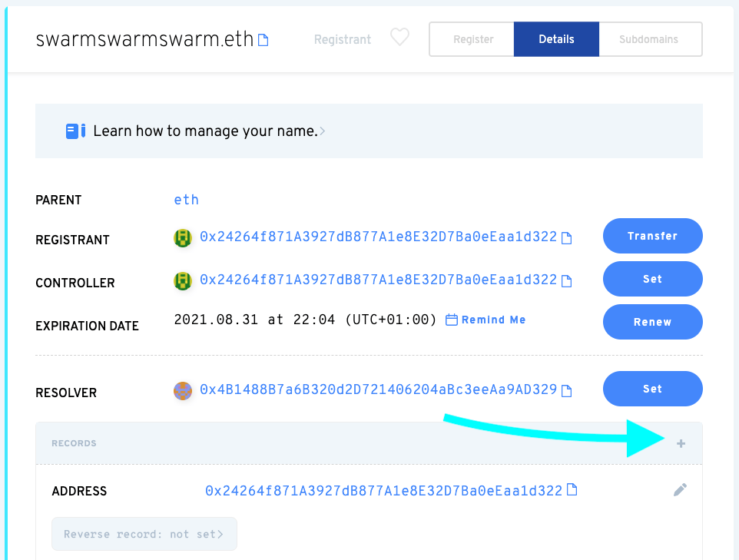Set the controller address

(x=652, y=279)
